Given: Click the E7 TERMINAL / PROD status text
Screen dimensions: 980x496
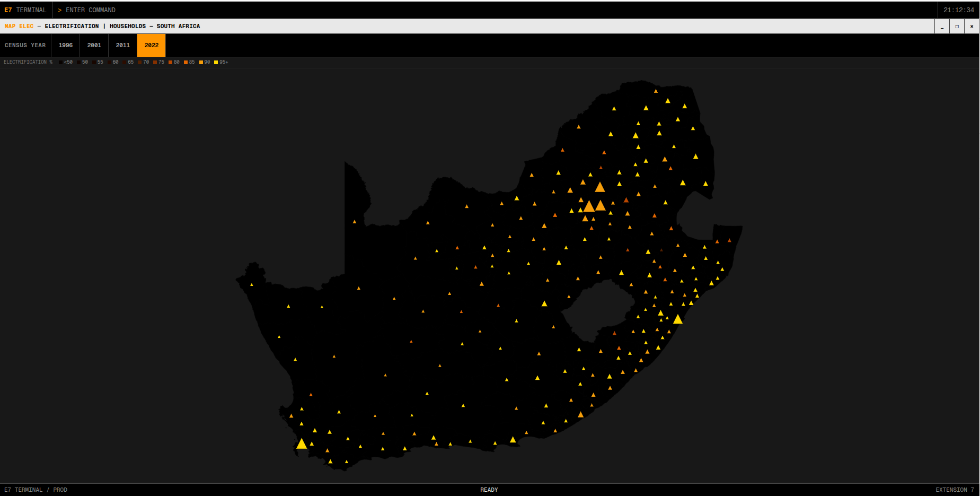Looking at the screenshot, I should 36,490.
